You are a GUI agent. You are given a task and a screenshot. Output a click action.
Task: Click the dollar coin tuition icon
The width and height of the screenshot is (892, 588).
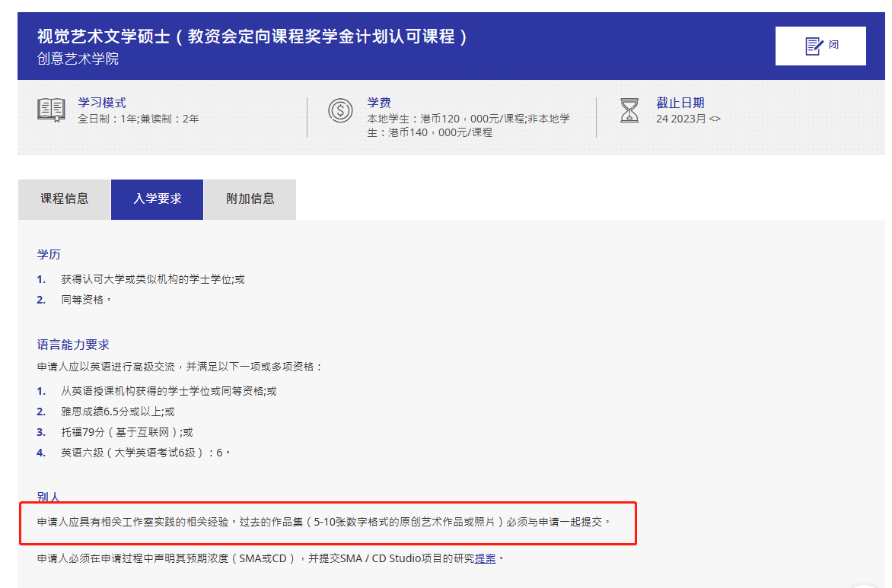point(340,110)
